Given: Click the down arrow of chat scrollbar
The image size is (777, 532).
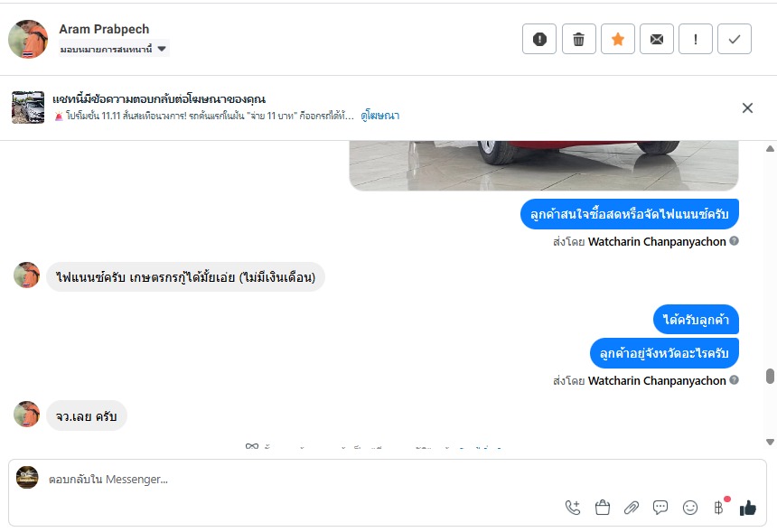Looking at the screenshot, I should click(x=770, y=442).
